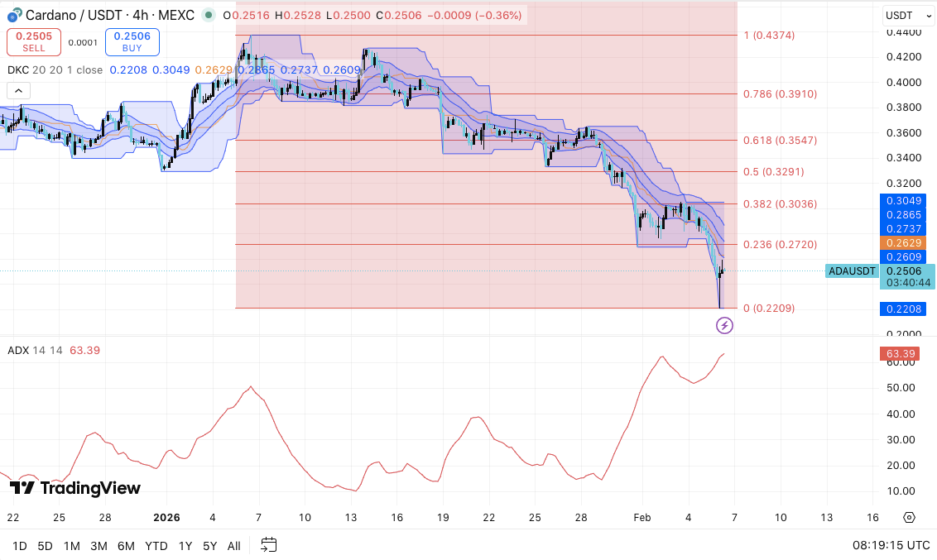
Task: Click the purple lightning event icon
Action: pyautogui.click(x=724, y=325)
